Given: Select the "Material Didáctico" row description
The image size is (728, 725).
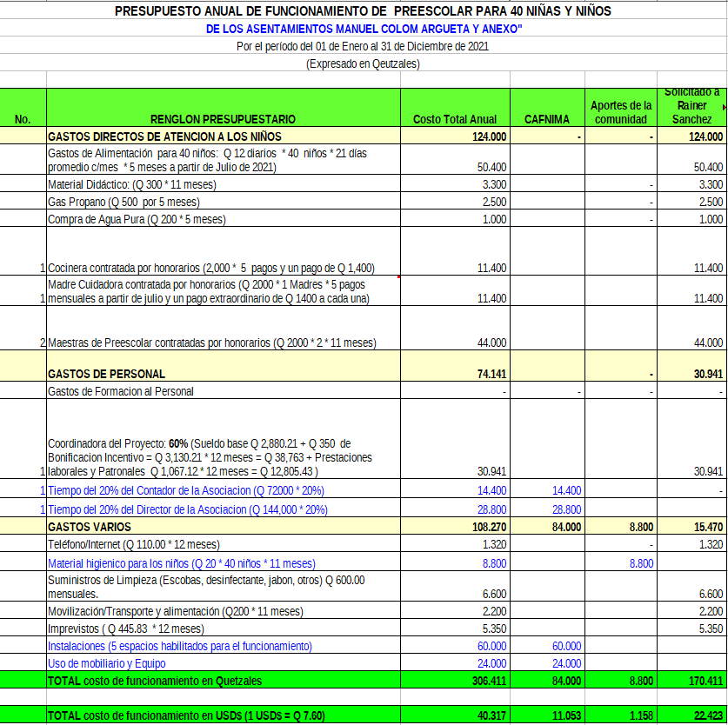Looking at the screenshot, I should (132, 184).
